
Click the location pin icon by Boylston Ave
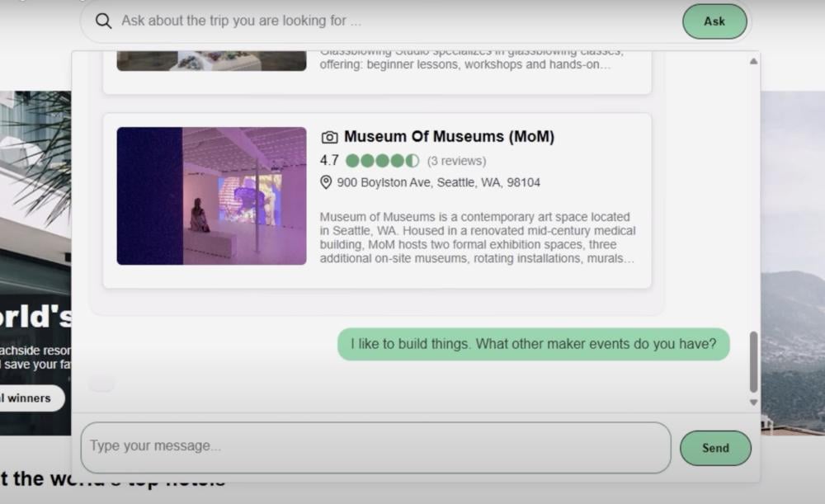326,182
